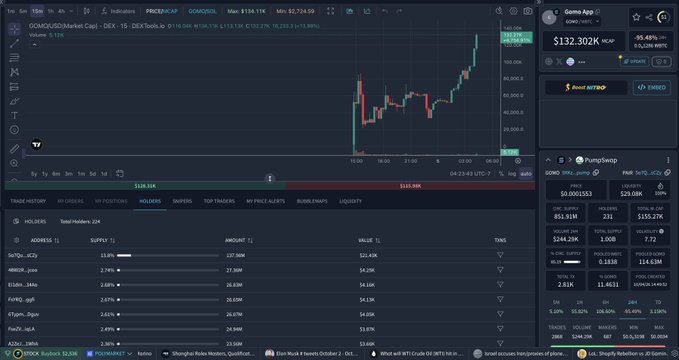This screenshot has width=679, height=360.
Task: Copy the GOMO token contract address
Action: (596, 172)
